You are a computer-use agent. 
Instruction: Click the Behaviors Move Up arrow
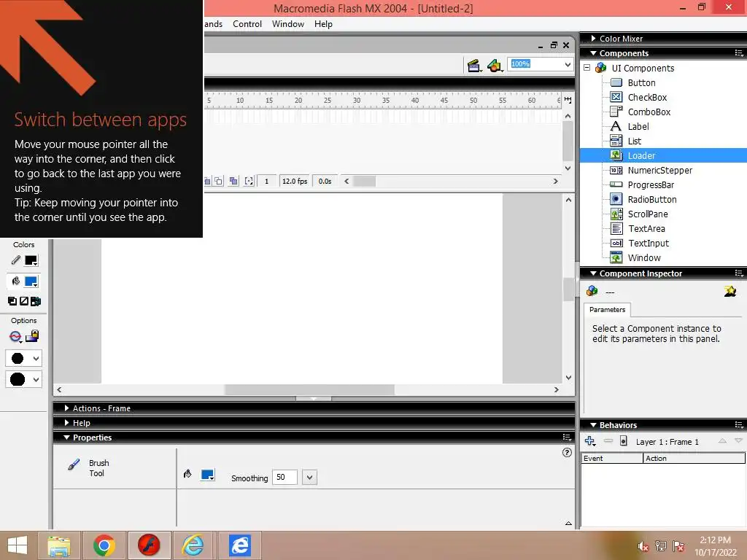722,441
